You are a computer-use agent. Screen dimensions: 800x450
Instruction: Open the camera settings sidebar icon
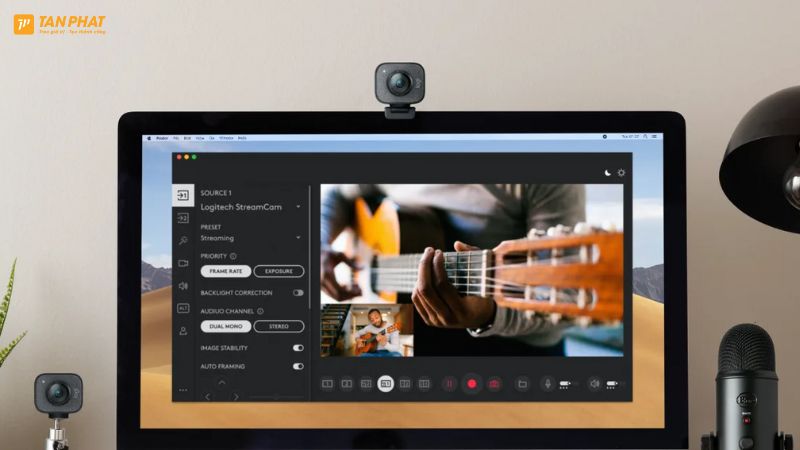[183, 263]
